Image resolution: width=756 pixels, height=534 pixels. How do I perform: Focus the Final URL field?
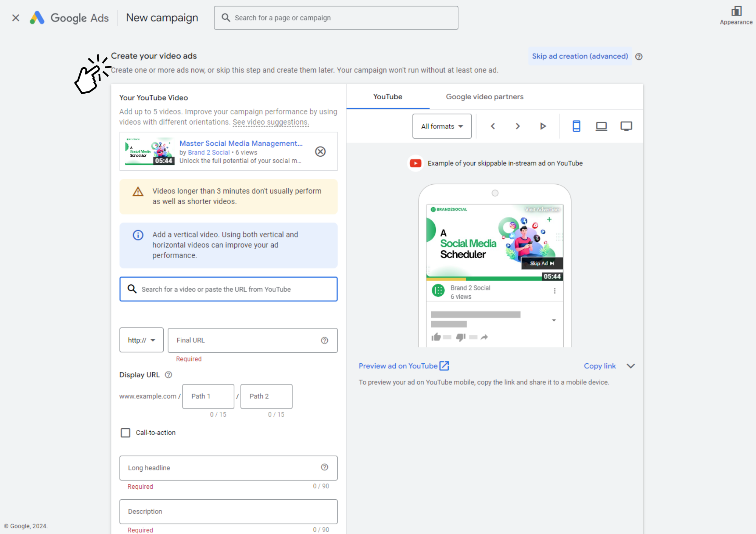coord(253,340)
